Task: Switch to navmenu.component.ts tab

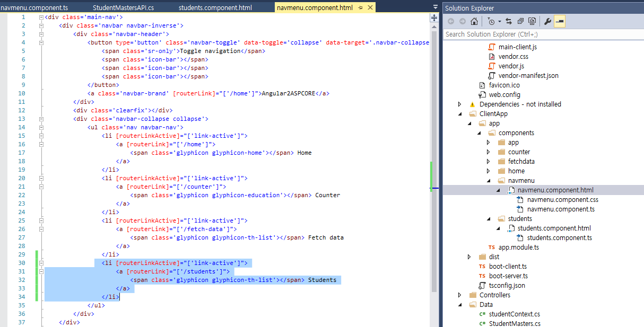Action: (x=34, y=8)
